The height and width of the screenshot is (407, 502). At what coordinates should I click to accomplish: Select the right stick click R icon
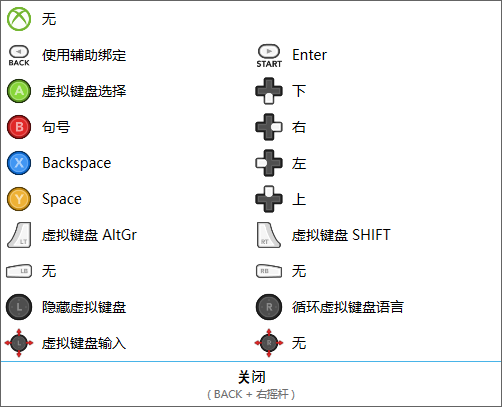tap(269, 307)
